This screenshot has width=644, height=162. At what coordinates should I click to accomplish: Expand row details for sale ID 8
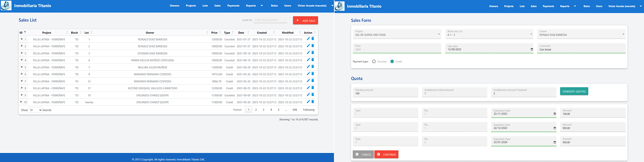coord(22,88)
